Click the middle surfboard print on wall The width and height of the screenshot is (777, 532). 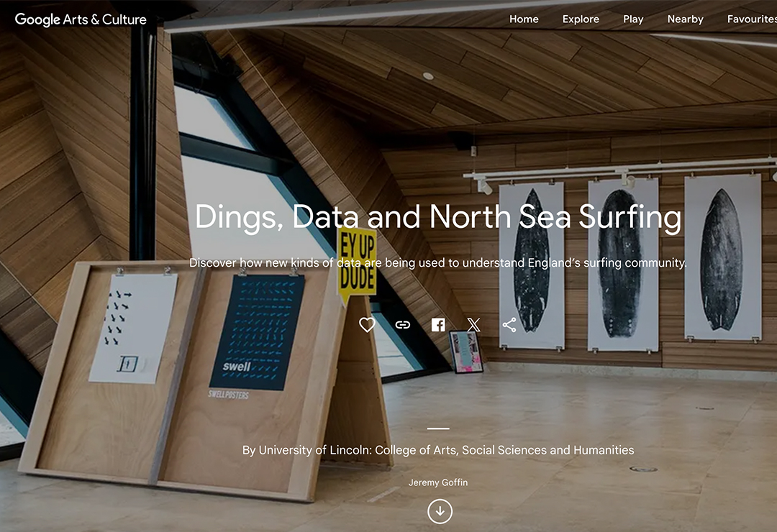pos(623,265)
